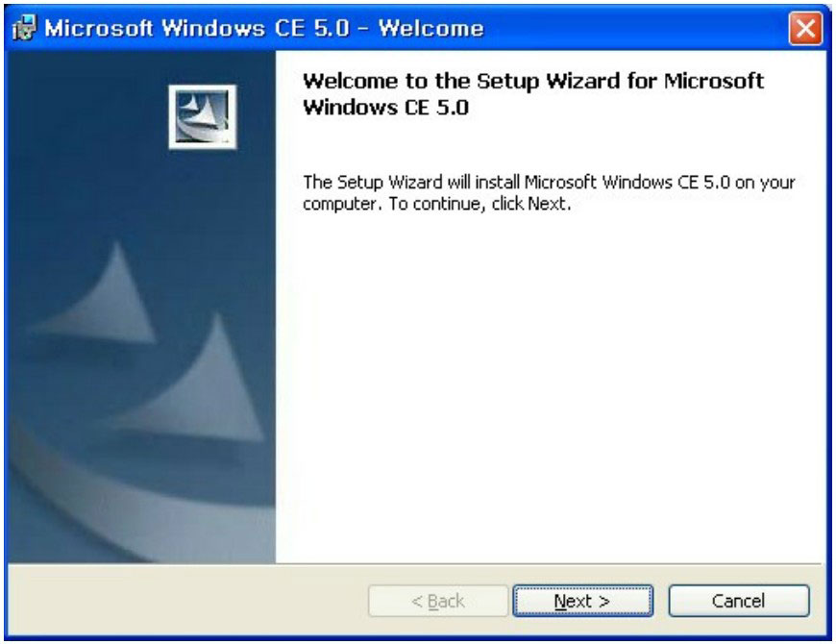
Task: Click the word 'Next' in instruction sentence
Action: pyautogui.click(x=547, y=204)
